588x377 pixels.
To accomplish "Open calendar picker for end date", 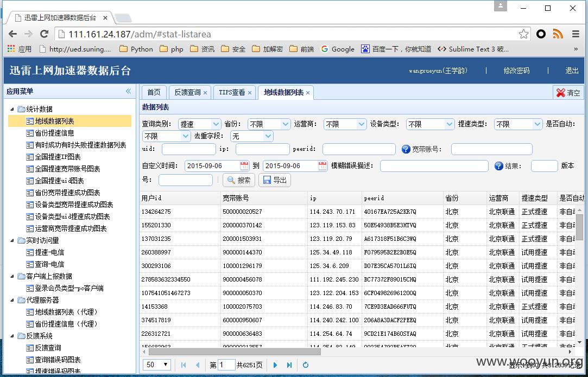I will [322, 165].
